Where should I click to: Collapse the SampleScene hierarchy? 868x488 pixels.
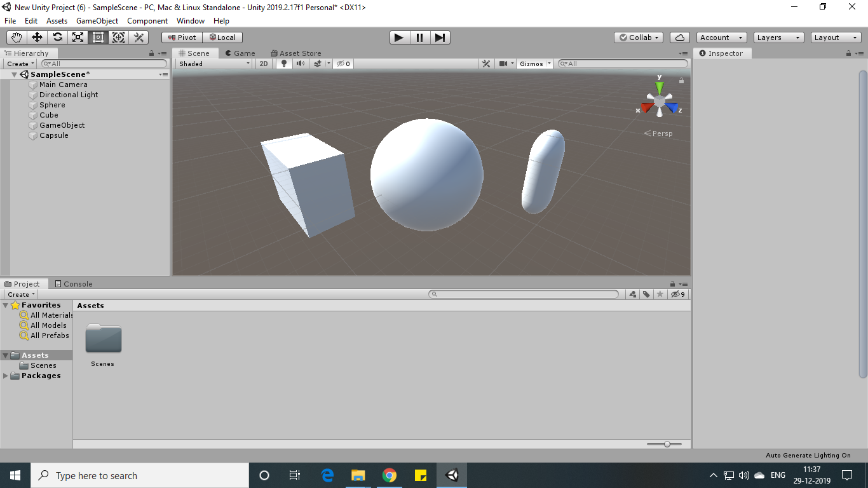click(15, 74)
